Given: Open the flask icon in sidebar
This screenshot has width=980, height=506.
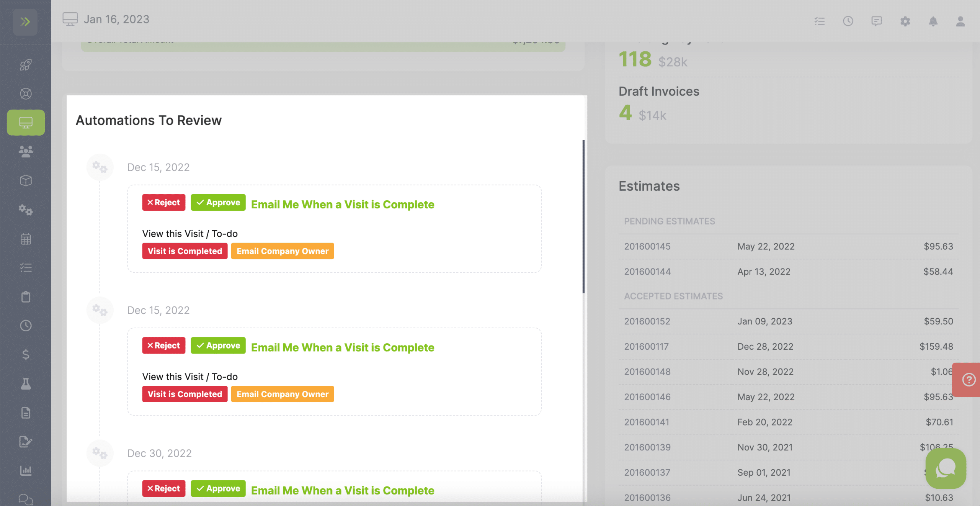Looking at the screenshot, I should [26, 383].
